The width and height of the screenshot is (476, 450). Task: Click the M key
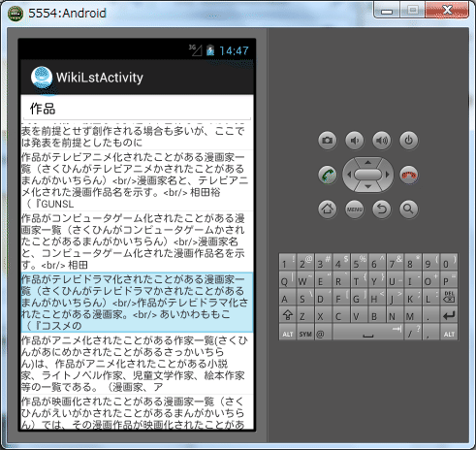pos(413,315)
